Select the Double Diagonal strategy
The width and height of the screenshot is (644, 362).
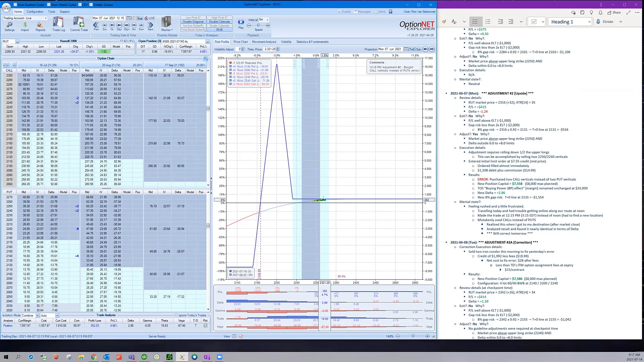coord(193,22)
